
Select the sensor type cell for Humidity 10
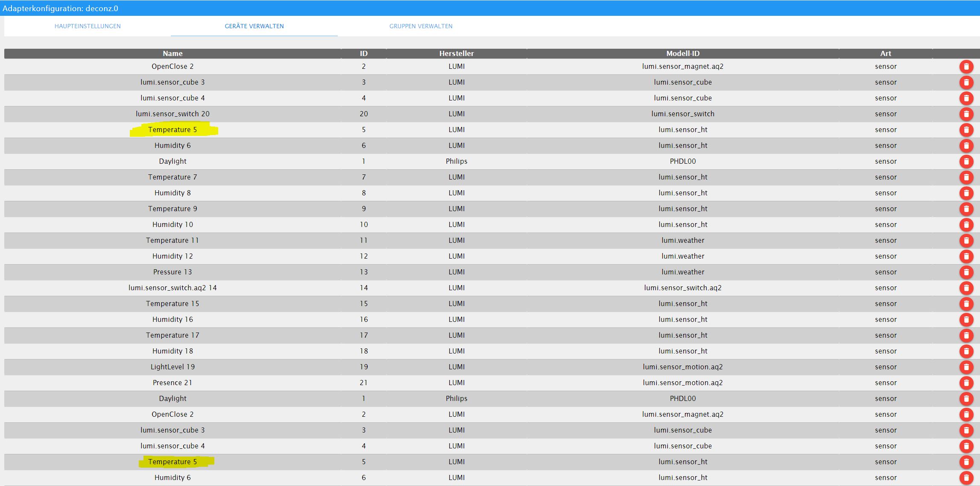[x=886, y=224]
